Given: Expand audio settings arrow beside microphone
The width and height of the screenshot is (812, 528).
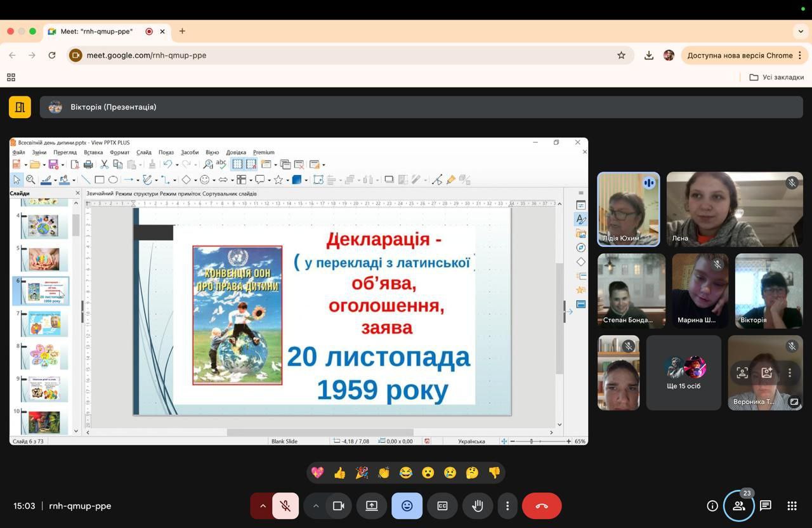Looking at the screenshot, I should tap(262, 506).
